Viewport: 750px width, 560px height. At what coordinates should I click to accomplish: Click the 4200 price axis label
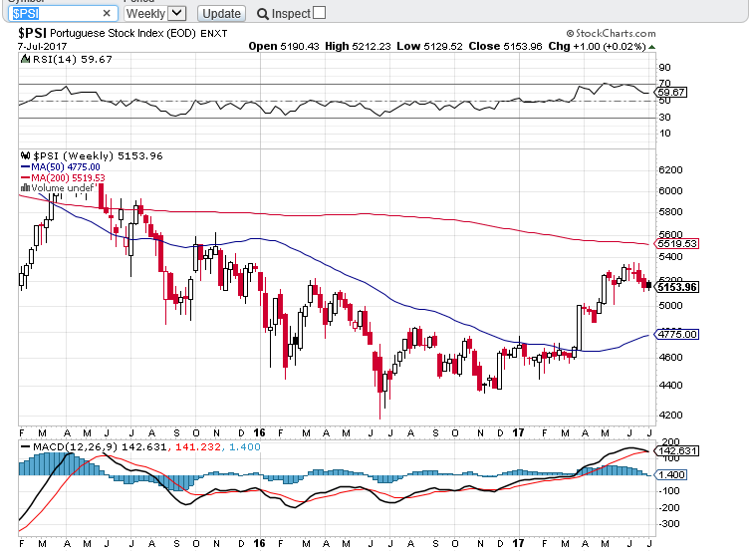pyautogui.click(x=670, y=415)
